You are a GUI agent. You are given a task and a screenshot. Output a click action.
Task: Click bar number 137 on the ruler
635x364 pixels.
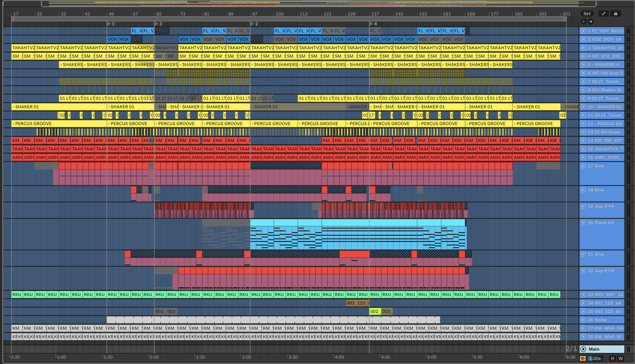(375, 14)
